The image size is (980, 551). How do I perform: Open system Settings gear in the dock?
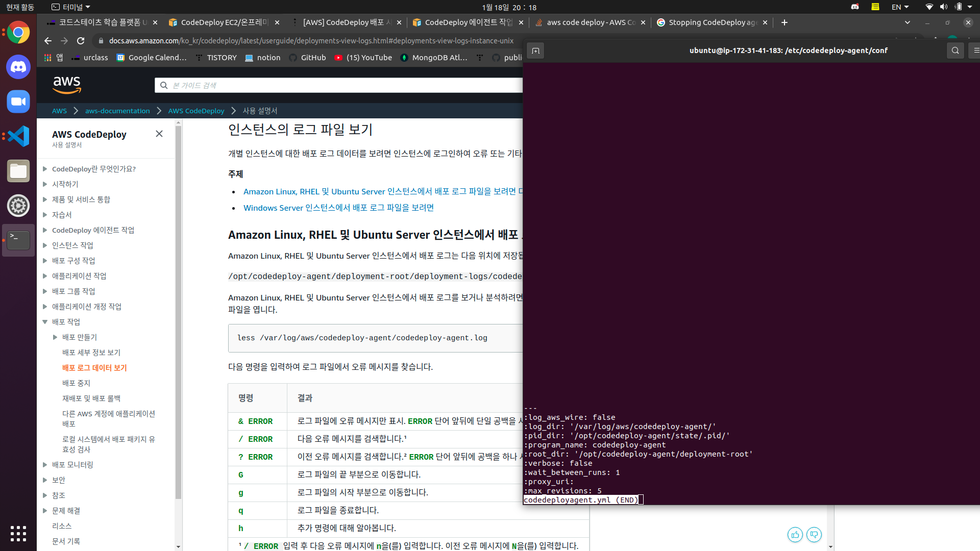pos(18,206)
